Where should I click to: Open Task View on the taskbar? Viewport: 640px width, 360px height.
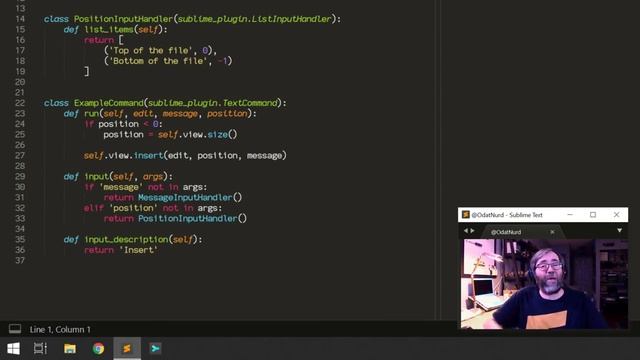point(40,349)
